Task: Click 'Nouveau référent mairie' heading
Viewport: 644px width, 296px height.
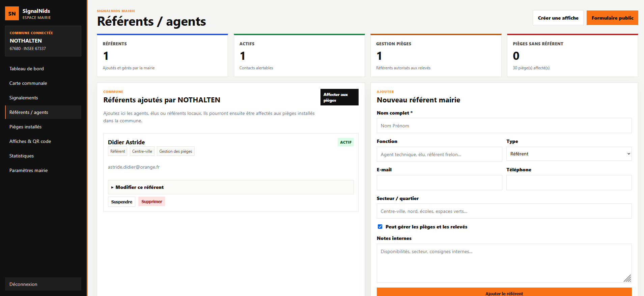Action: (418, 100)
